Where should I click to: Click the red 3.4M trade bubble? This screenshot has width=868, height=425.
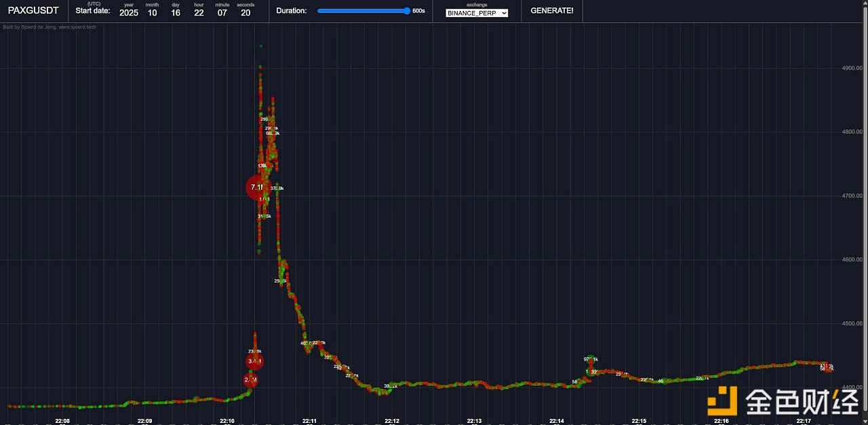click(x=255, y=361)
